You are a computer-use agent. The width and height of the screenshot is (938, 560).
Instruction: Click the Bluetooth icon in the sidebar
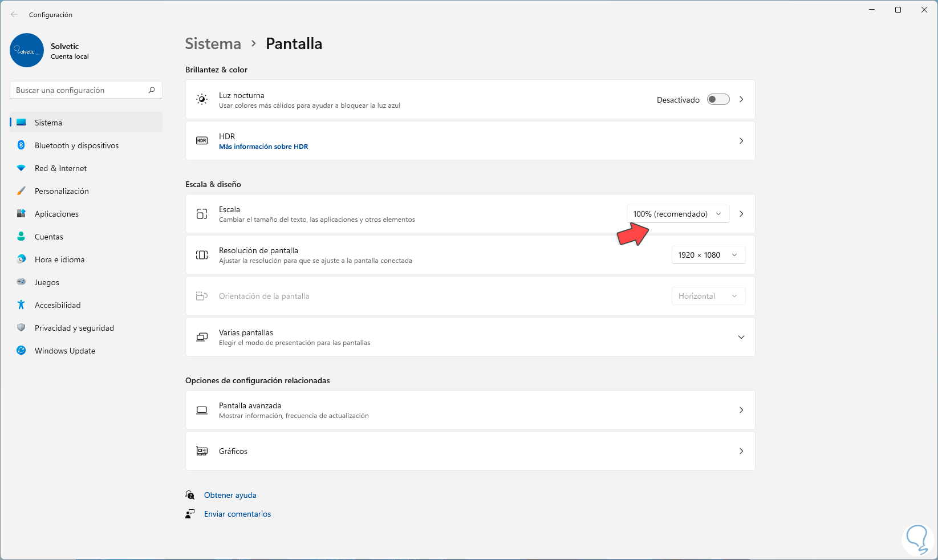[21, 145]
